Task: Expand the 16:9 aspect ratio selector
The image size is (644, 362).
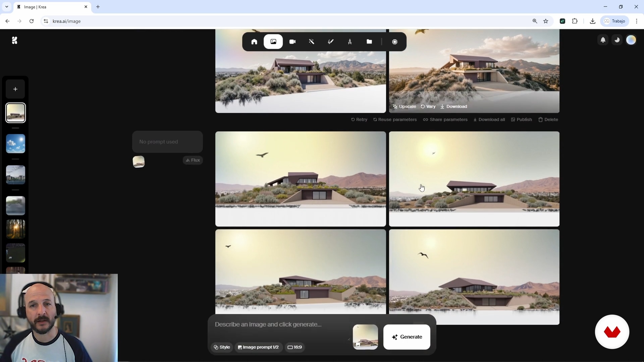Action: coord(295,347)
